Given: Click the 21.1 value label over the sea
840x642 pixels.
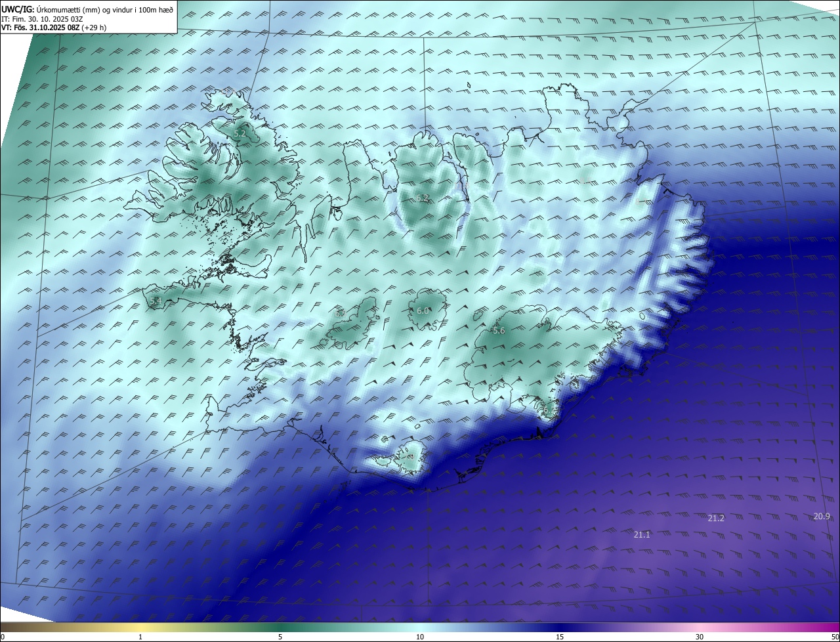Looking at the screenshot, I should (x=642, y=534).
